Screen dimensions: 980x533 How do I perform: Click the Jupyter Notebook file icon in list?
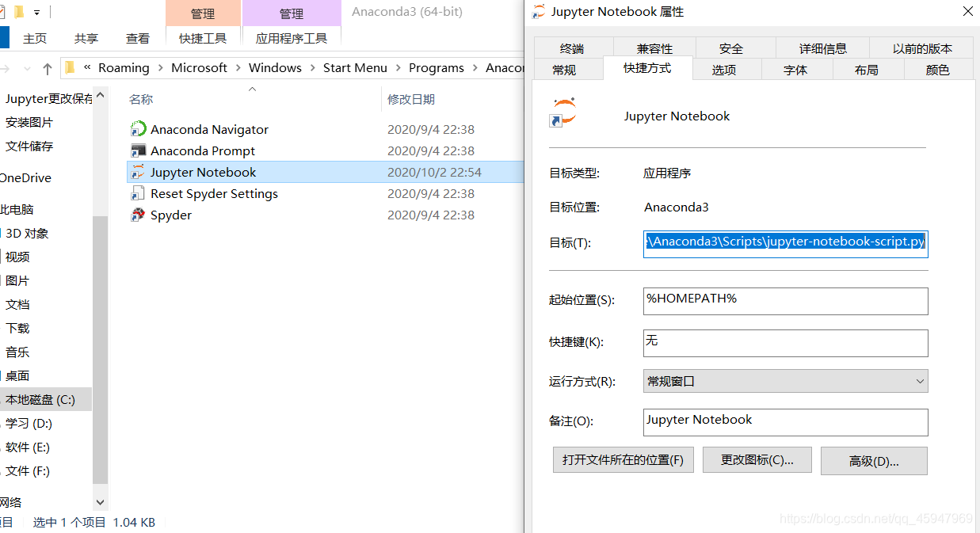pos(139,172)
